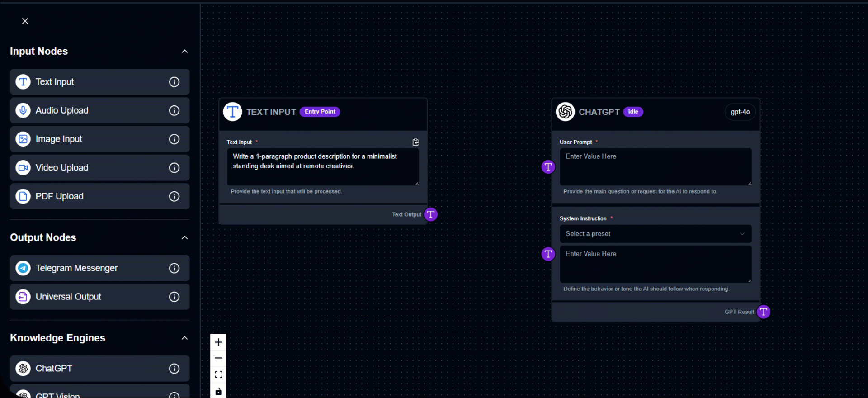Click the Text Output connector handle
This screenshot has height=398, width=868.
[x=431, y=214]
